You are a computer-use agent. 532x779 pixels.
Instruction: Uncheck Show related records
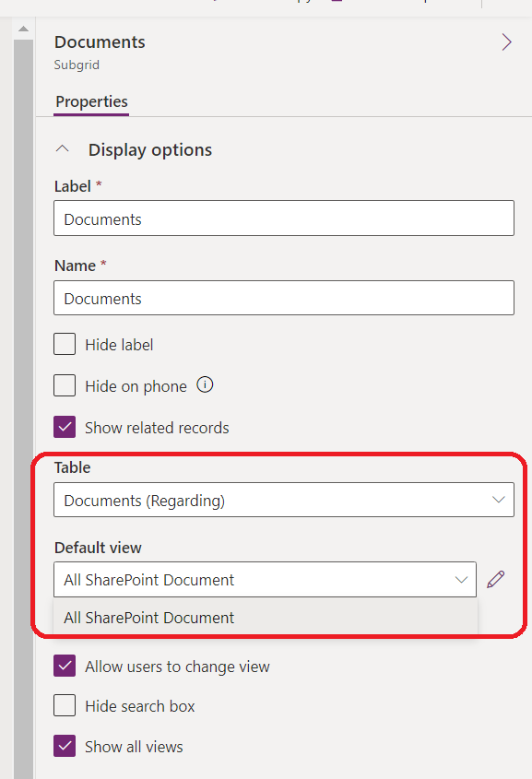[65, 427]
